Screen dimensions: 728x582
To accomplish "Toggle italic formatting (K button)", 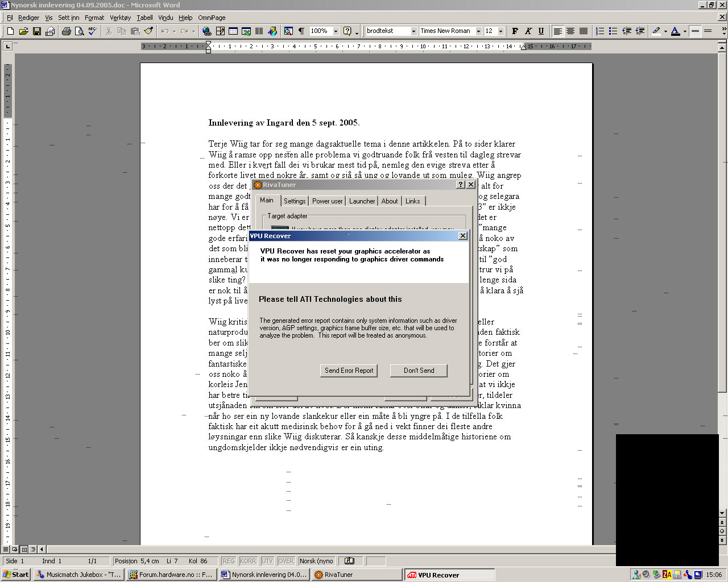I will 528,31.
